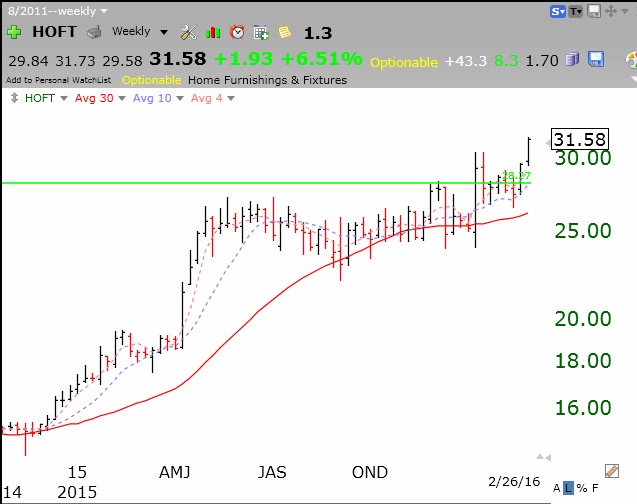Toggle percent scale % button

[582, 488]
